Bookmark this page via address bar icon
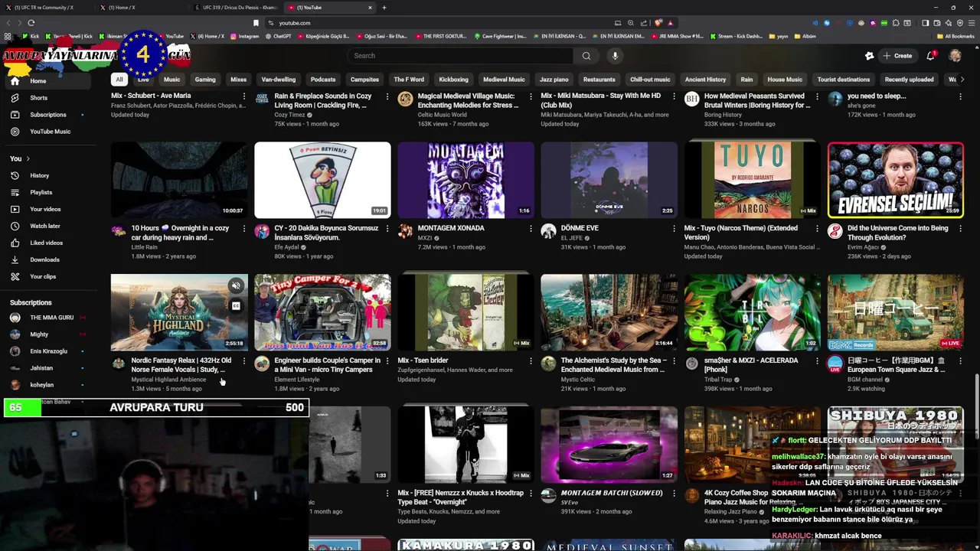Image resolution: width=980 pixels, height=551 pixels. 256,23
